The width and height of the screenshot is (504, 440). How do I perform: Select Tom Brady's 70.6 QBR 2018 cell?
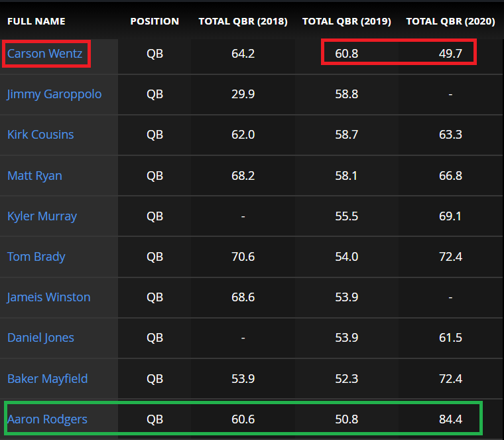[x=243, y=257]
